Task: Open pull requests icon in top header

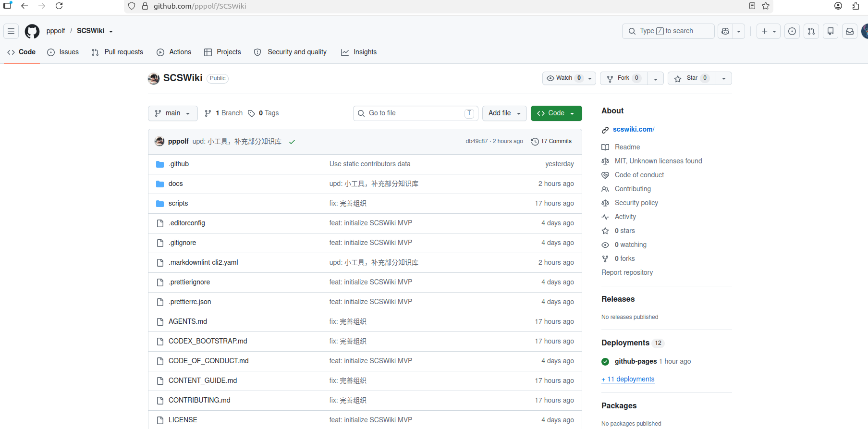Action: pyautogui.click(x=811, y=31)
